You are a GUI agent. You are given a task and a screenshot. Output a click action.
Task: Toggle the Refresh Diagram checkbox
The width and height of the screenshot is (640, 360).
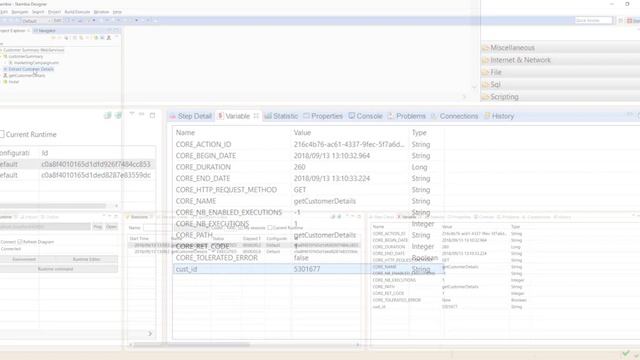tap(20, 242)
